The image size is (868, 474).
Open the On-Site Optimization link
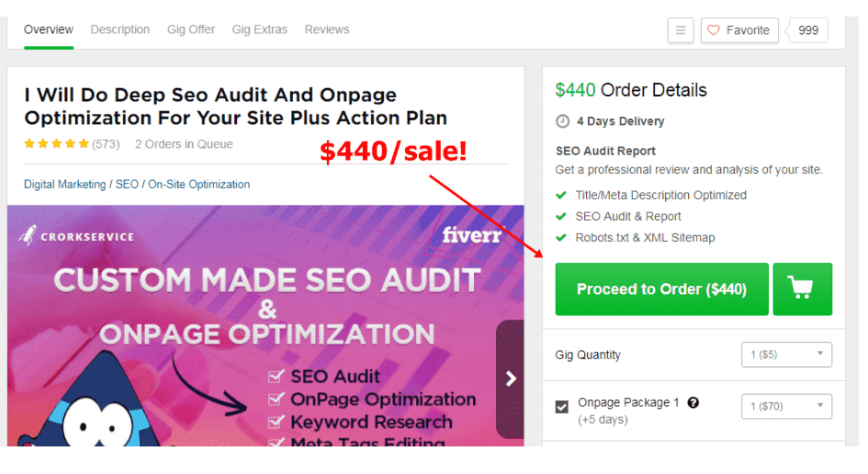pyautogui.click(x=198, y=185)
